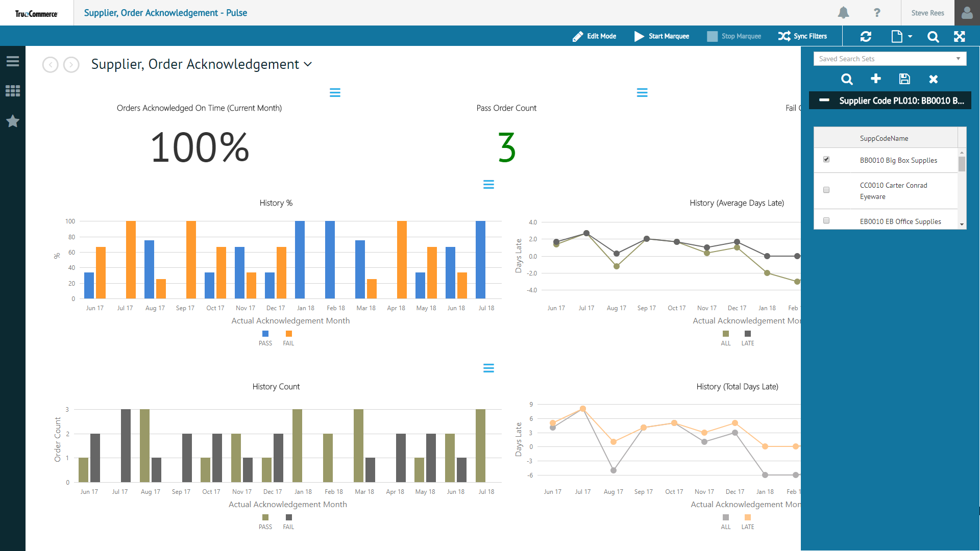Viewport: 980px width, 551px height.
Task: Click the supplier list scrollbar thumb
Action: click(x=962, y=164)
